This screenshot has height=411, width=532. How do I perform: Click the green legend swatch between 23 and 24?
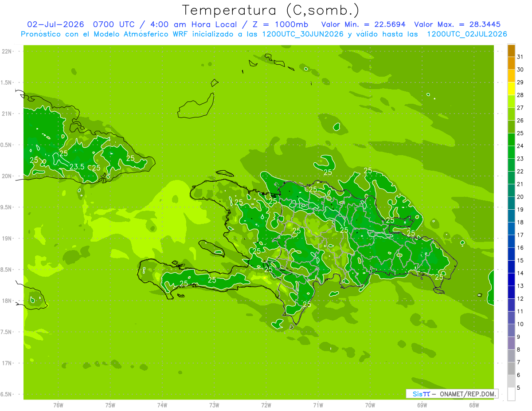(x=512, y=153)
